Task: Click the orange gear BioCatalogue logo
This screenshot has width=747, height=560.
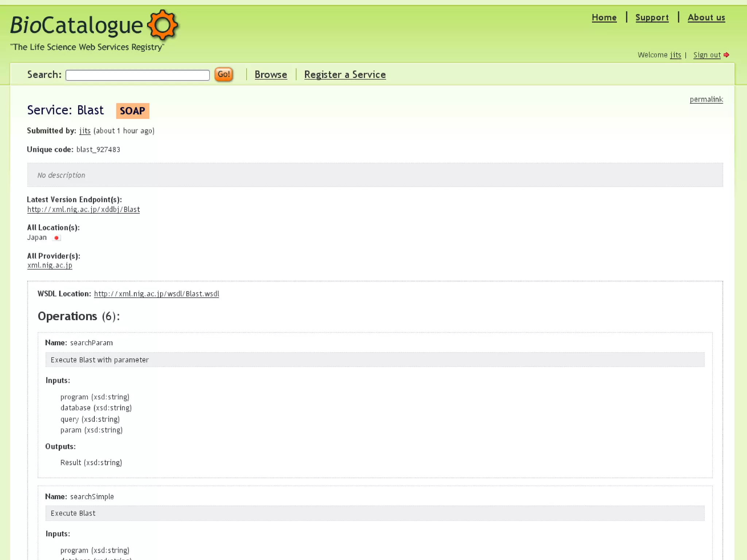Action: coord(162,25)
